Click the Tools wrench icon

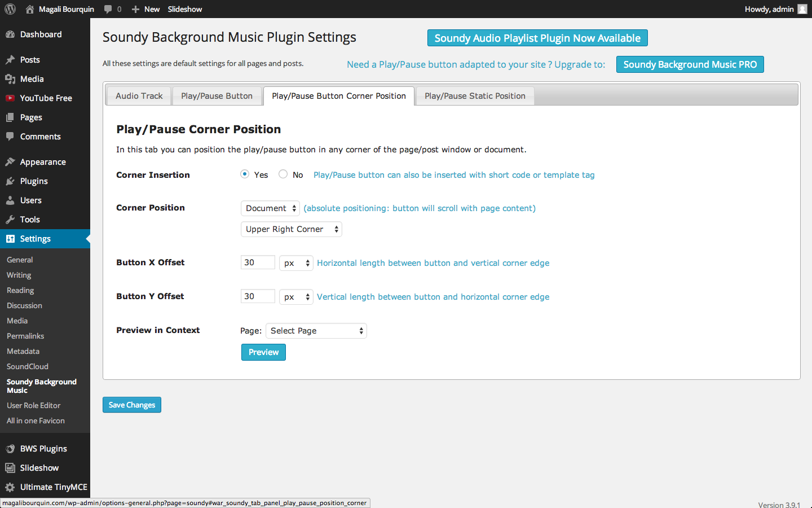click(x=10, y=220)
